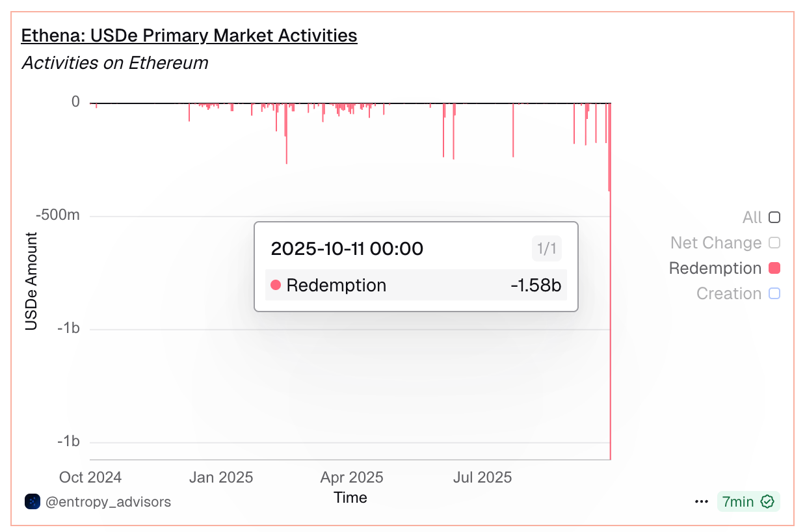Click the -500m y-axis label
805x532 pixels.
(59, 215)
